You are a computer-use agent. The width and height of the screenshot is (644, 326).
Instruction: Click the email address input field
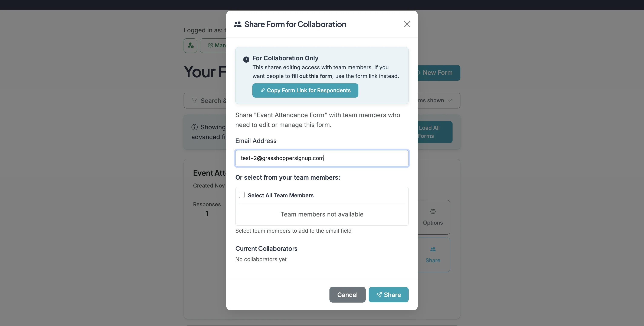(322, 158)
